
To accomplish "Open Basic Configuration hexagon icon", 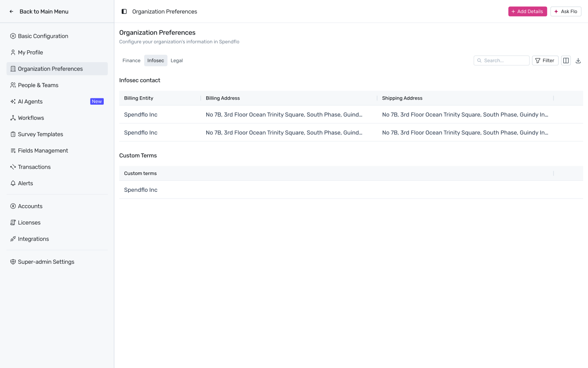I will tap(13, 36).
